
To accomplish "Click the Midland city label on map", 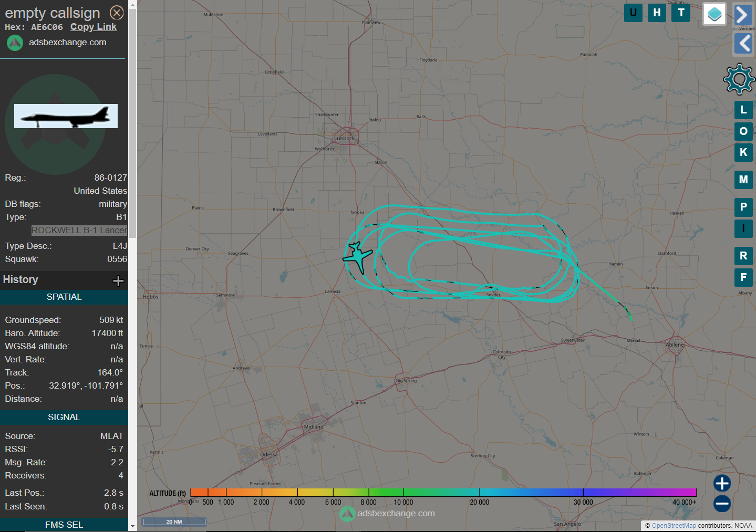I will click(314, 427).
